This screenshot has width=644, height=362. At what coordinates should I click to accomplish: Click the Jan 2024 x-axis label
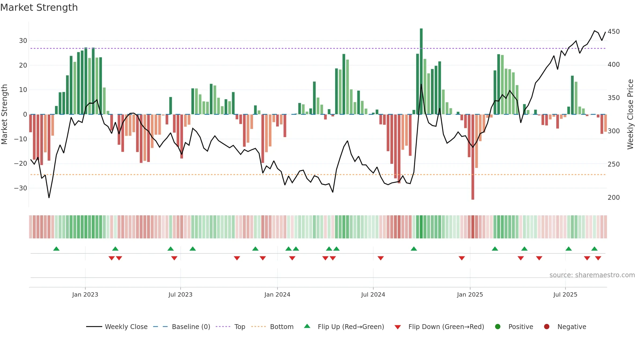[x=277, y=294]
